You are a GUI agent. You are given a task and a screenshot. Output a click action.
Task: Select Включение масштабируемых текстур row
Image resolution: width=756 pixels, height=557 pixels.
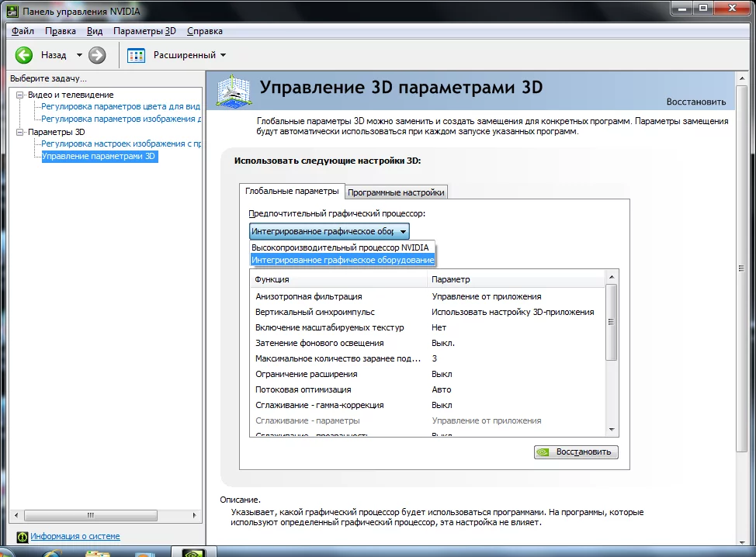pyautogui.click(x=427, y=327)
